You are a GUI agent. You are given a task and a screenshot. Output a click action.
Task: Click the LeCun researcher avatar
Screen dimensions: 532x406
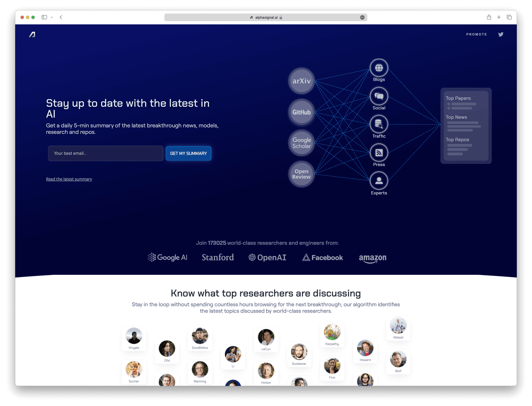[x=266, y=337]
